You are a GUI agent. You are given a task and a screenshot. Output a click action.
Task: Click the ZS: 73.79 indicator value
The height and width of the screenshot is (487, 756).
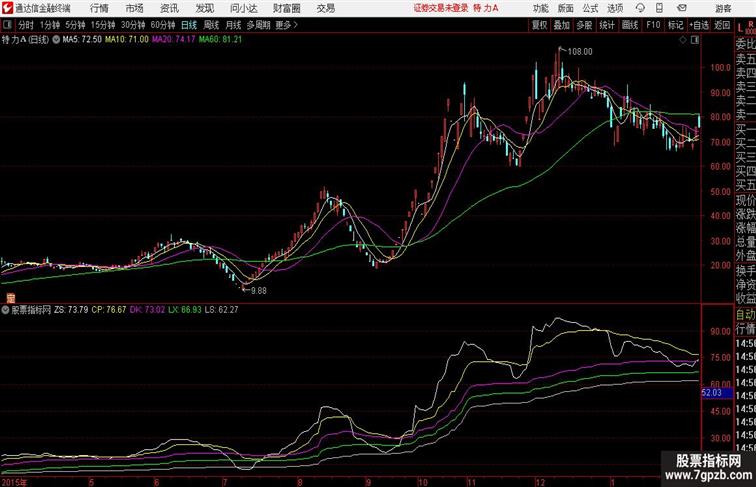(71, 310)
